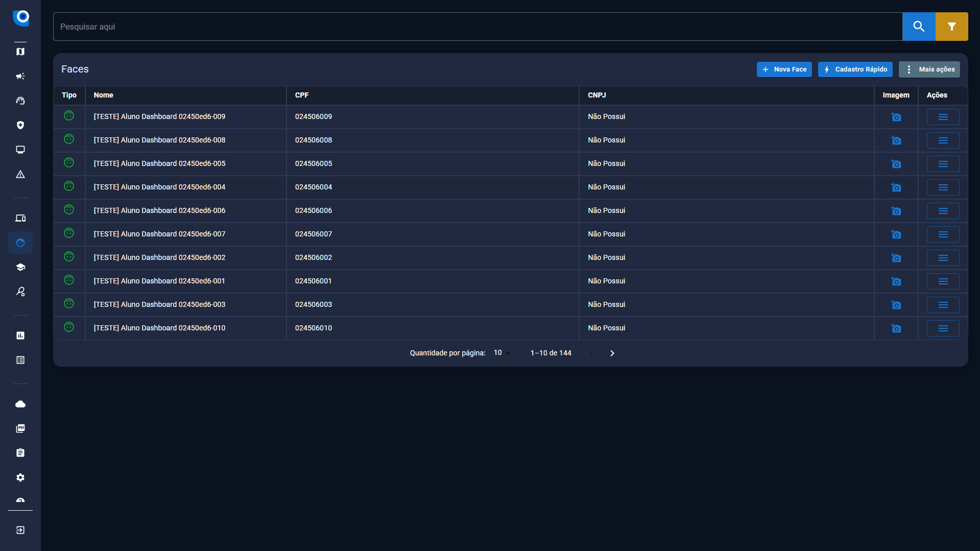Open the bar chart reports icon
980x551 pixels.
[20, 336]
